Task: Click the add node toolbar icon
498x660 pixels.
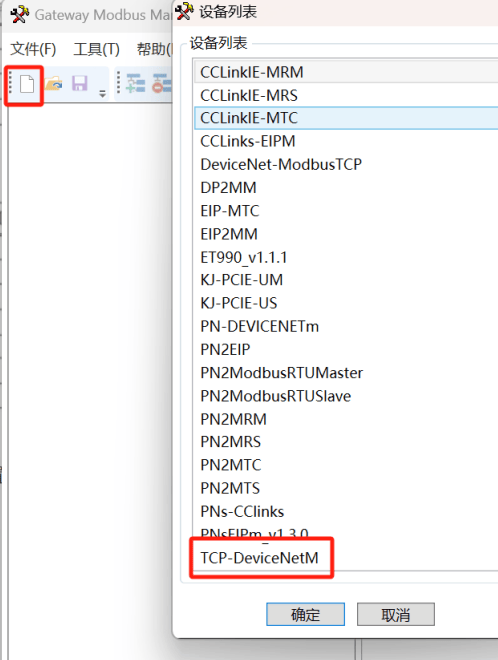Action: tap(136, 83)
